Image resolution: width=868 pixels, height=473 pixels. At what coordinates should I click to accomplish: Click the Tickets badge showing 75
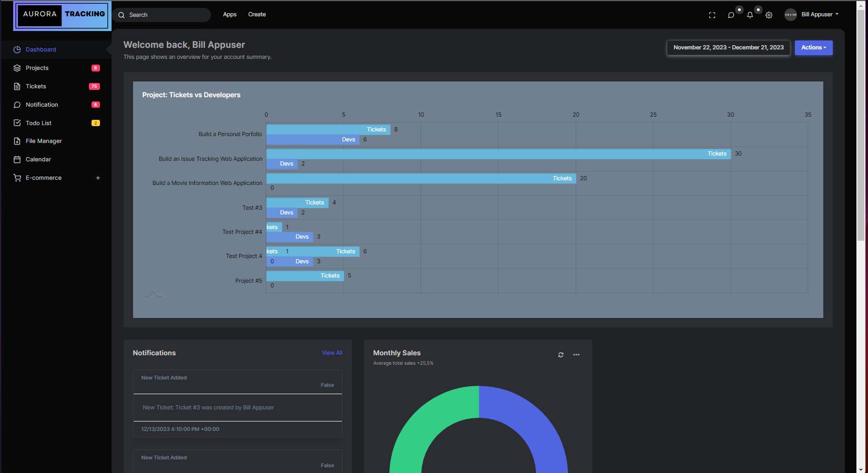coord(95,86)
